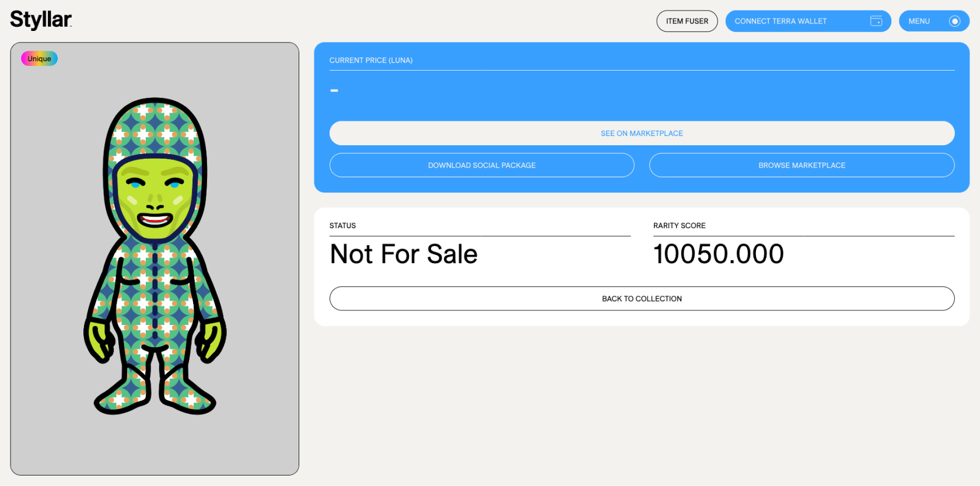Click See on Marketplace button
This screenshot has width=980, height=486.
(642, 133)
